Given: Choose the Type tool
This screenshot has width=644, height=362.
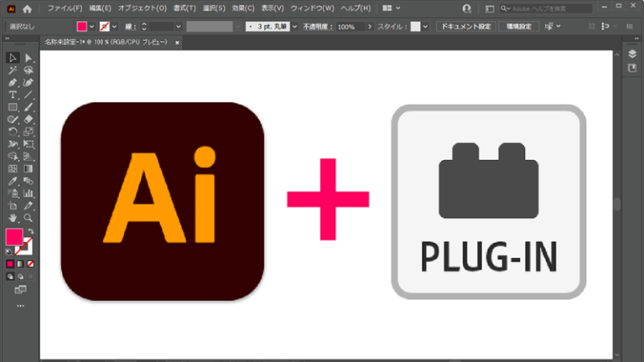Looking at the screenshot, I should tap(13, 96).
